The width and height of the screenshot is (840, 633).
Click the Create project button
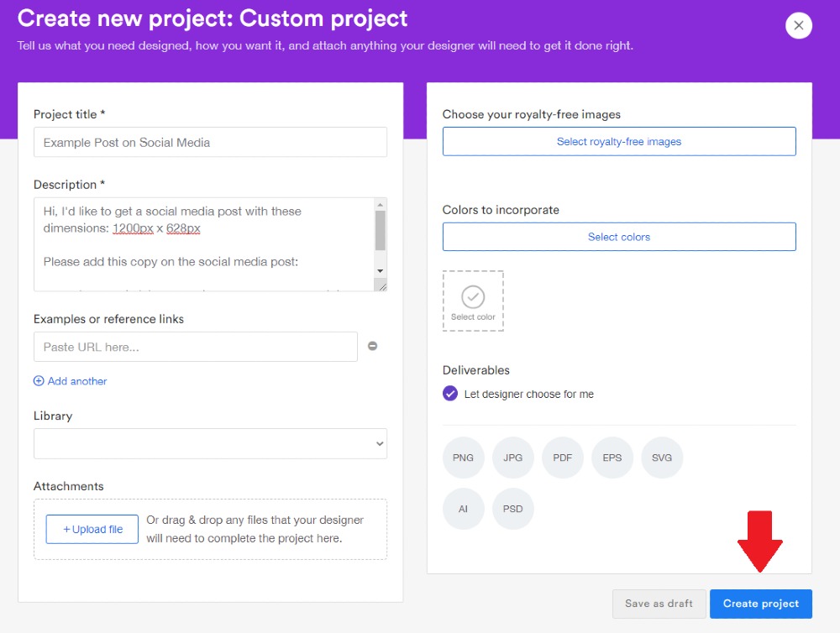761,604
